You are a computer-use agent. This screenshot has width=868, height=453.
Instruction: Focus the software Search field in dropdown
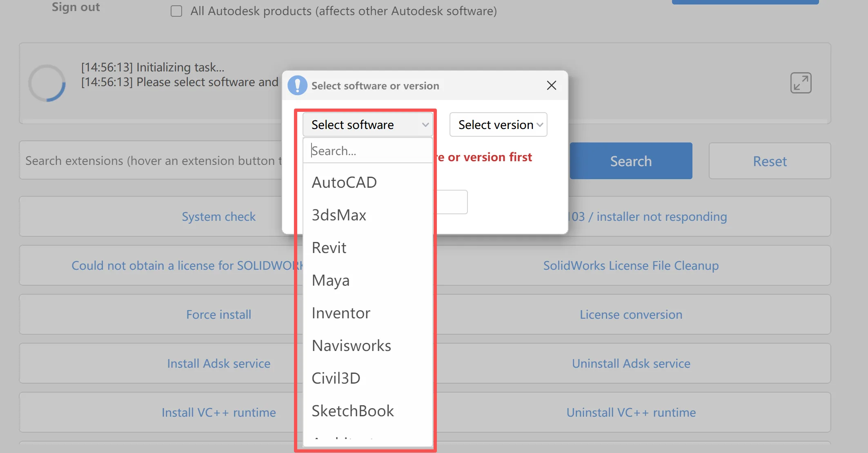click(367, 151)
